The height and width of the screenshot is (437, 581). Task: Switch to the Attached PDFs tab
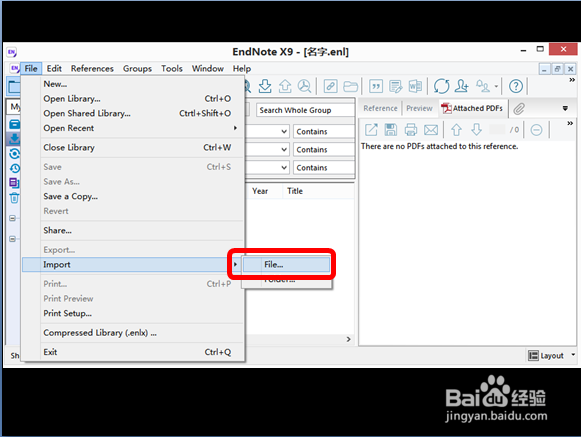(x=473, y=108)
